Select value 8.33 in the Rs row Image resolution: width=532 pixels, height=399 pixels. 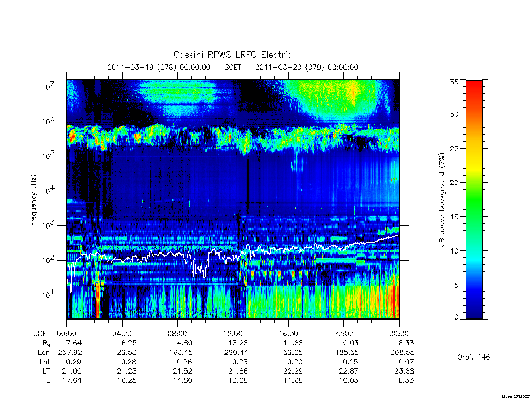click(406, 343)
